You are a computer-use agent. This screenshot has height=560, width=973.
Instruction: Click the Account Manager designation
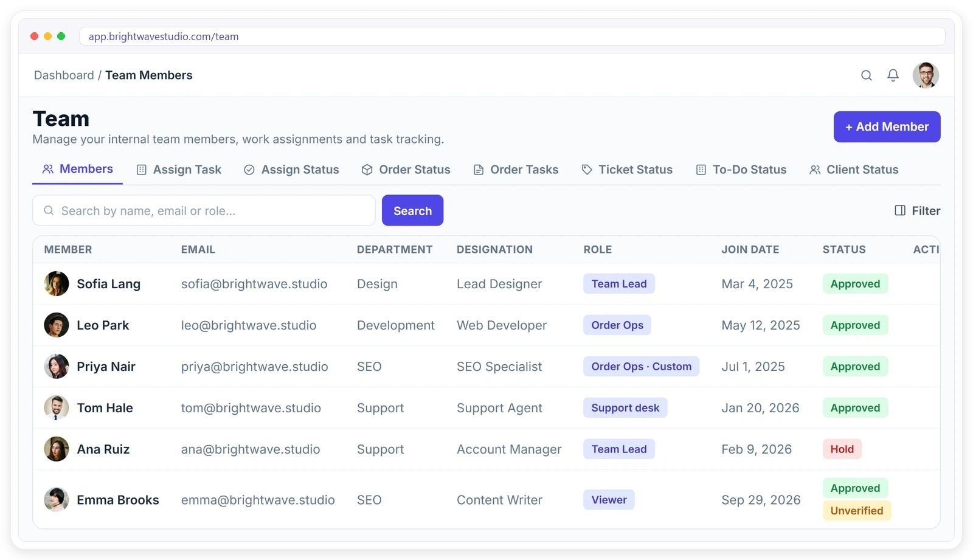pyautogui.click(x=509, y=449)
